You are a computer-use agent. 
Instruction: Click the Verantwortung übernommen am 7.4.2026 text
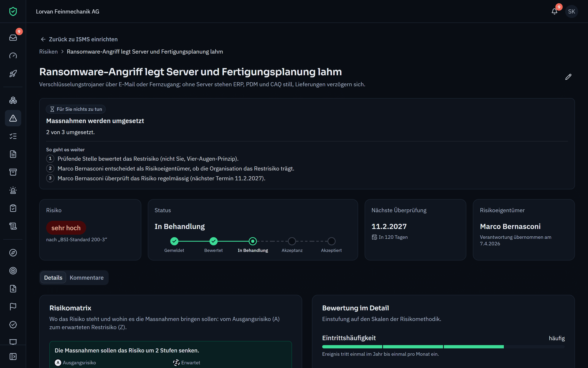516,240
